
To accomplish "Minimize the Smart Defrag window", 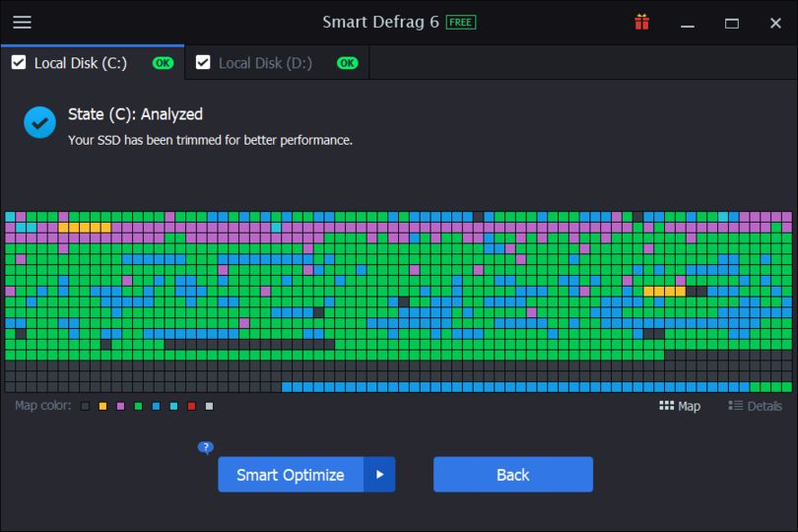I will (688, 24).
